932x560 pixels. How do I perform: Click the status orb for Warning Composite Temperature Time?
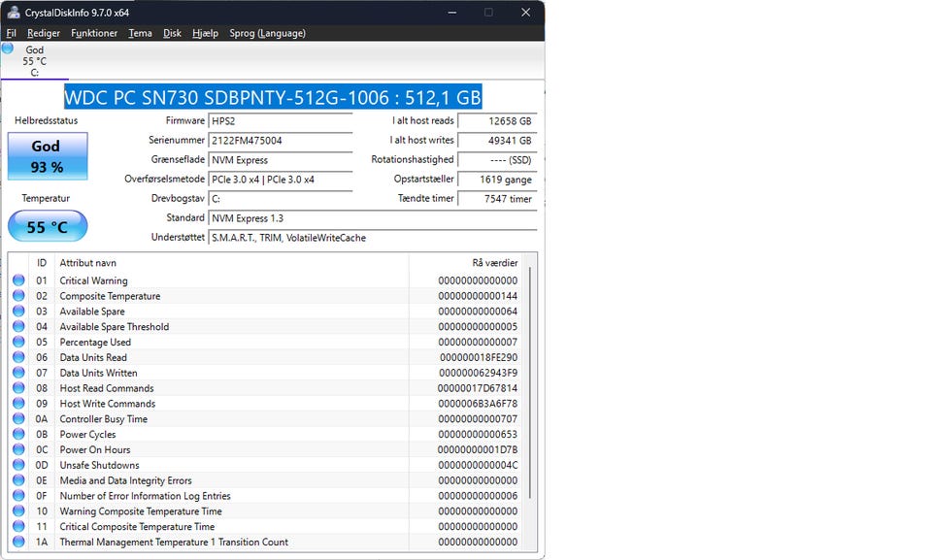click(x=18, y=511)
